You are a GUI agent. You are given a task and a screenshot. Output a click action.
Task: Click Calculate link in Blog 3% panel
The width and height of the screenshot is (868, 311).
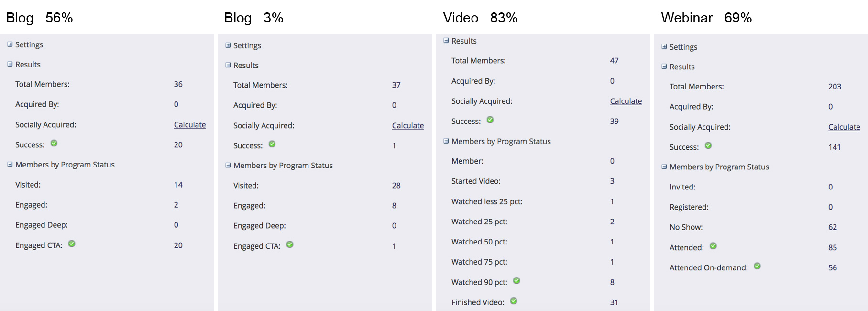coord(408,126)
